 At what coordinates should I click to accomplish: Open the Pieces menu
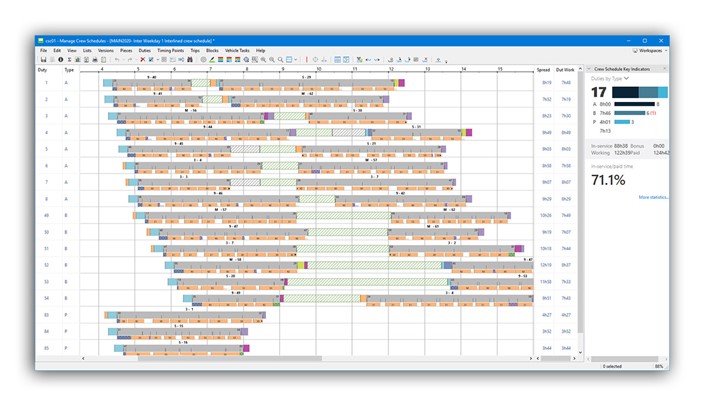click(x=126, y=50)
